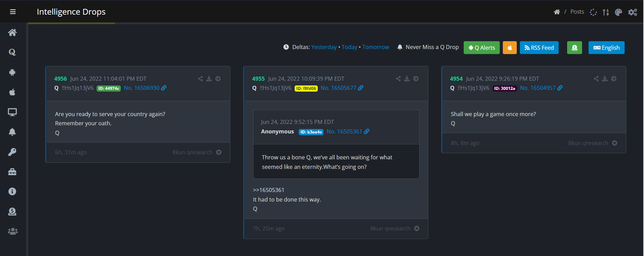Download post 4956
Image resolution: width=644 pixels, height=256 pixels.
tap(209, 79)
